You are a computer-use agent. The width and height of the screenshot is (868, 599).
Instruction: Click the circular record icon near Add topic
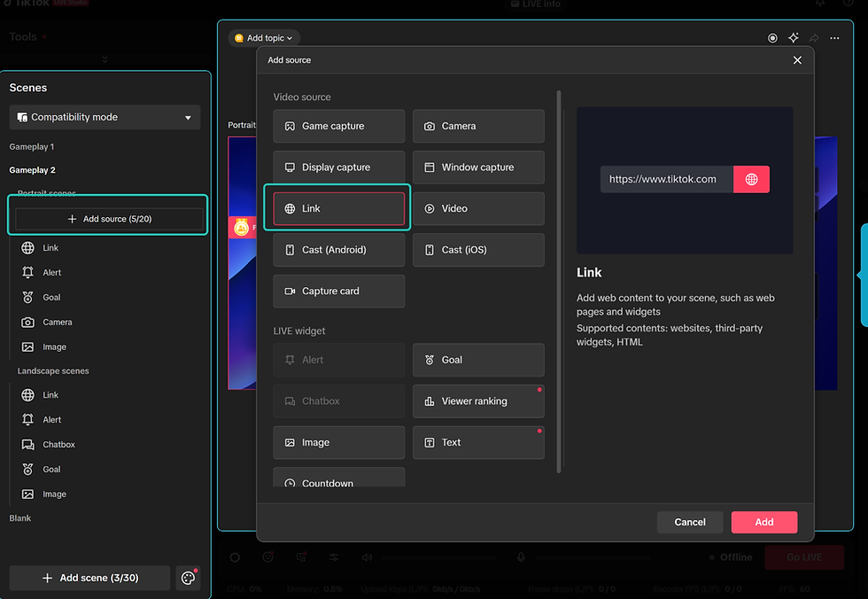pyautogui.click(x=772, y=38)
